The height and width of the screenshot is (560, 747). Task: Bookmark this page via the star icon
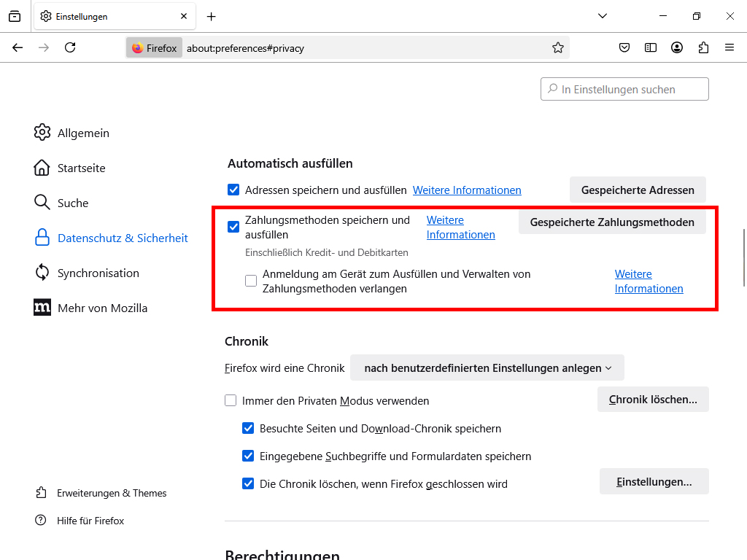pyautogui.click(x=558, y=47)
